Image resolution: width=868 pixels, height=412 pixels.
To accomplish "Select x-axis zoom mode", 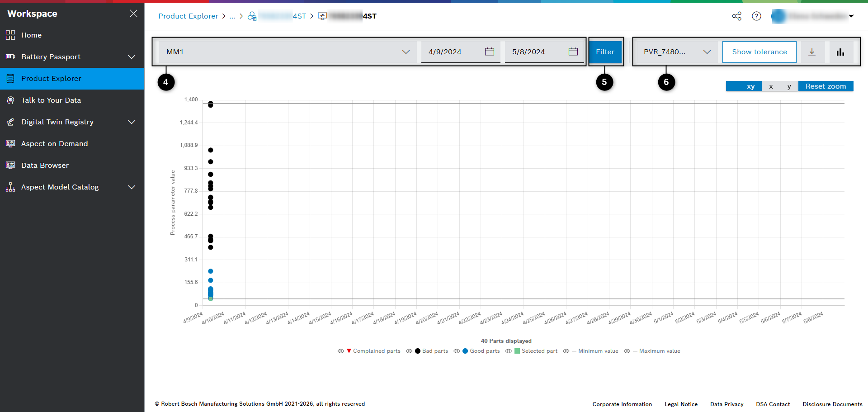I will (x=771, y=86).
